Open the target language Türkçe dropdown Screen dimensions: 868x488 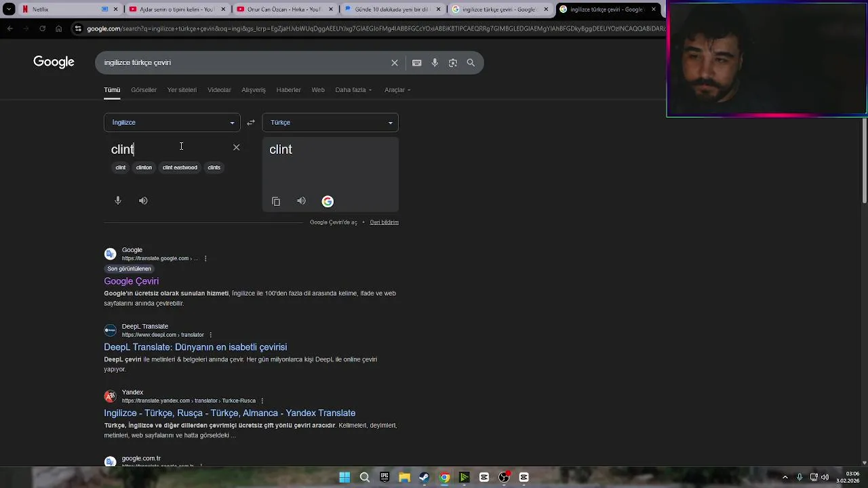330,123
